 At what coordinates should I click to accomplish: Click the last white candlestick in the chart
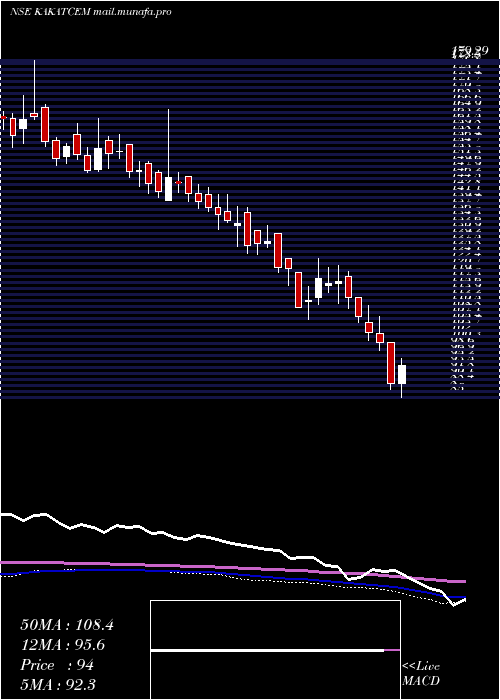click(402, 377)
